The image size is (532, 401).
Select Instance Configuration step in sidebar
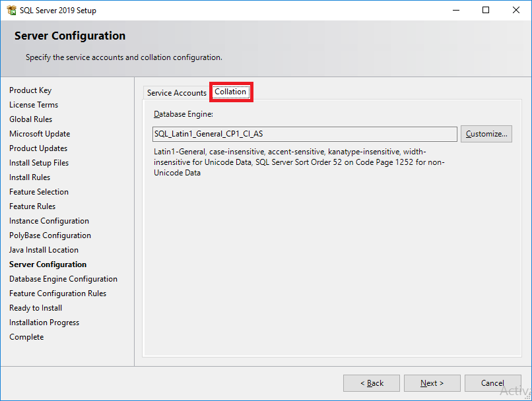(x=50, y=221)
